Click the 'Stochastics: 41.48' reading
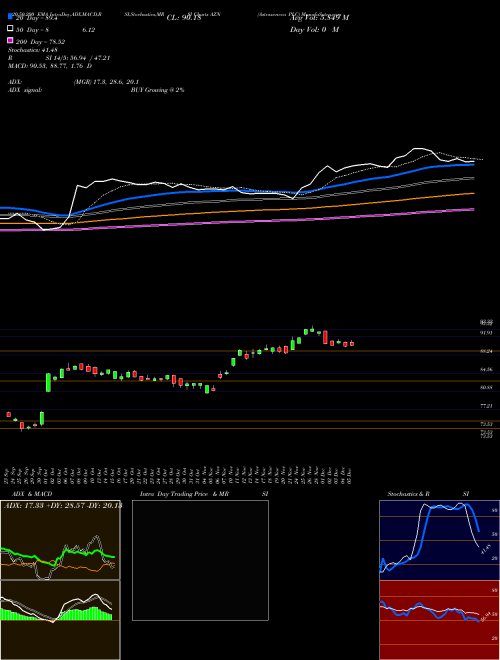 coord(33,50)
